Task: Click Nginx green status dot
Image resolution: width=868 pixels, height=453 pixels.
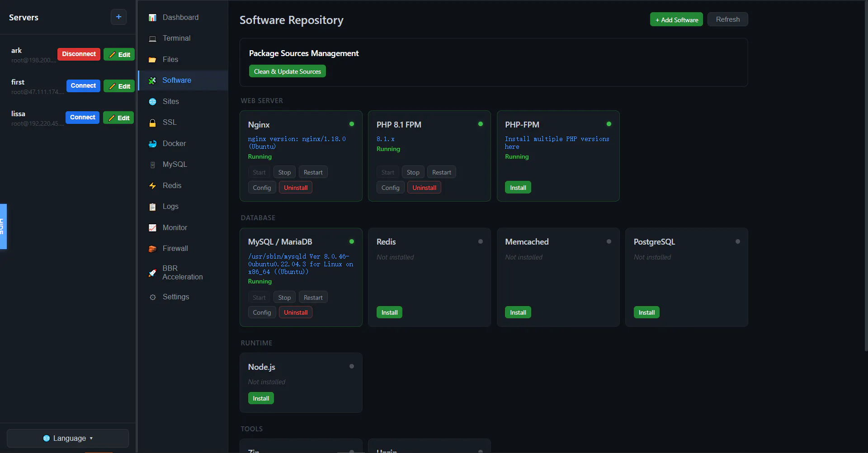Action: click(352, 124)
